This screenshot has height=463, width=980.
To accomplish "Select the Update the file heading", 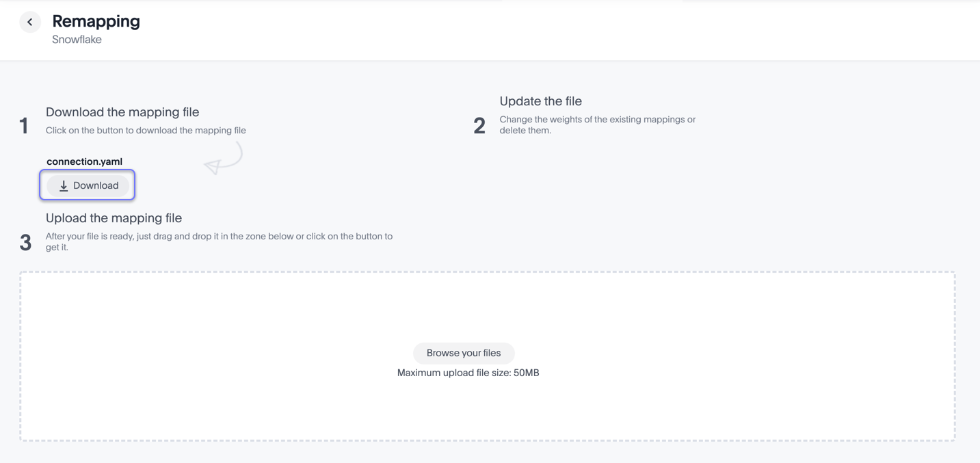I will click(540, 101).
